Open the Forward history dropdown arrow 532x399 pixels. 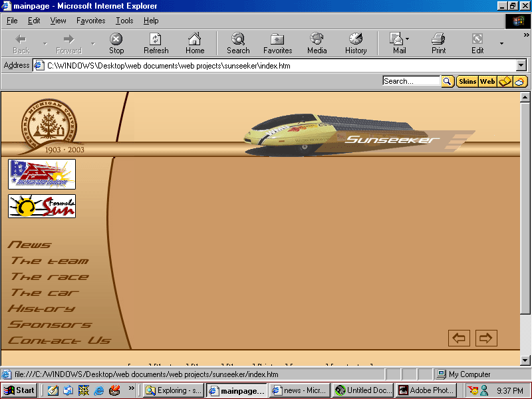tap(92, 44)
